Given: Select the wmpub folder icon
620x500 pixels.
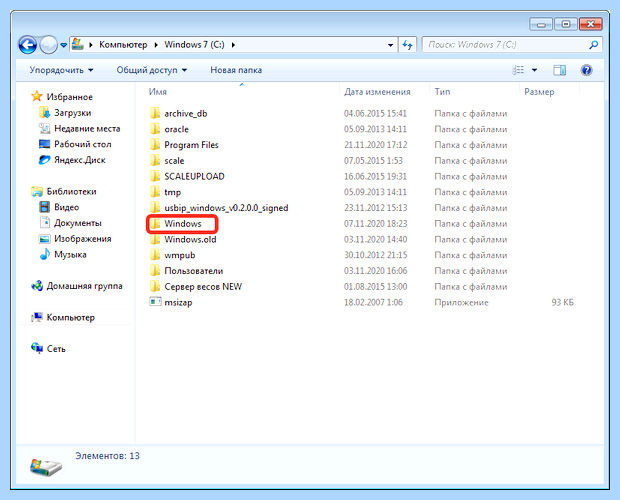Looking at the screenshot, I should click(155, 255).
